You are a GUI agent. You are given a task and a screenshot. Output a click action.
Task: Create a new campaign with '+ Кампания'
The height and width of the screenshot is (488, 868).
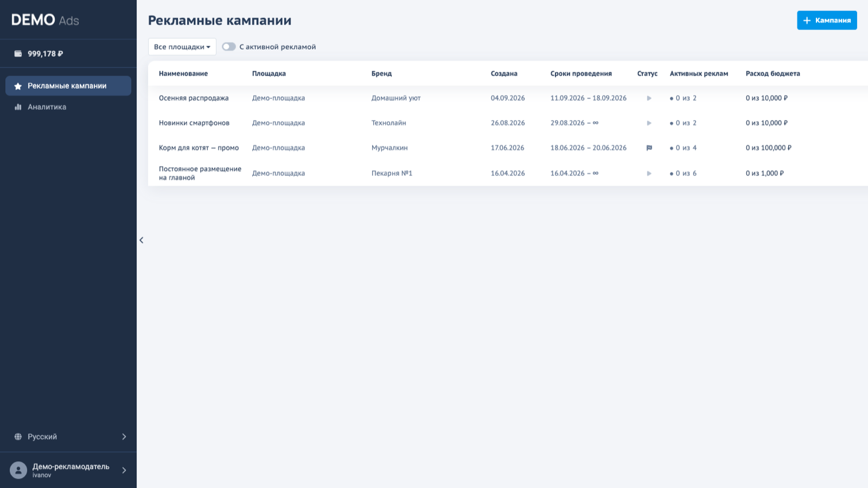(x=827, y=20)
